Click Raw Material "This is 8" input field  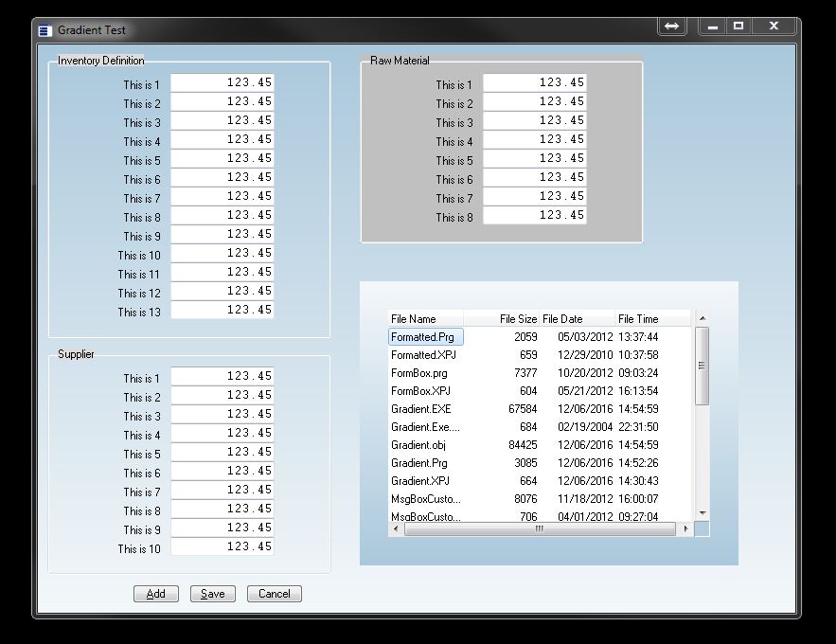pyautogui.click(x=535, y=215)
